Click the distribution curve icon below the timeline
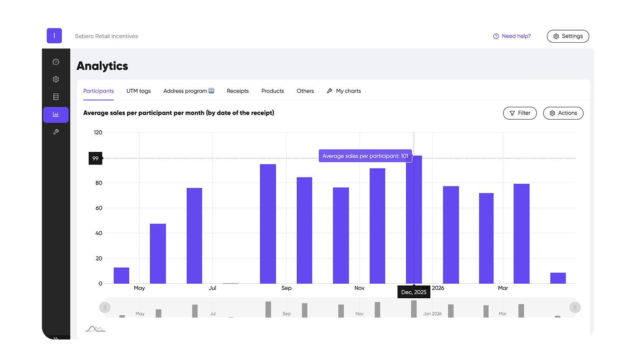Screen dimensions: 636x364 (x=95, y=329)
